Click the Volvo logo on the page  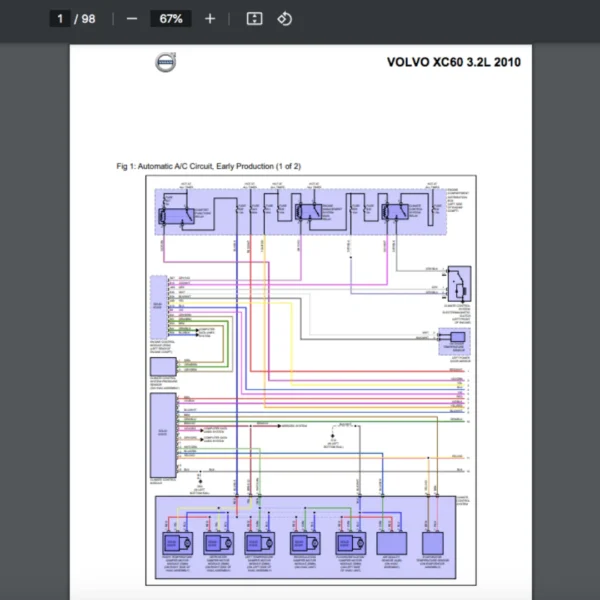[165, 62]
